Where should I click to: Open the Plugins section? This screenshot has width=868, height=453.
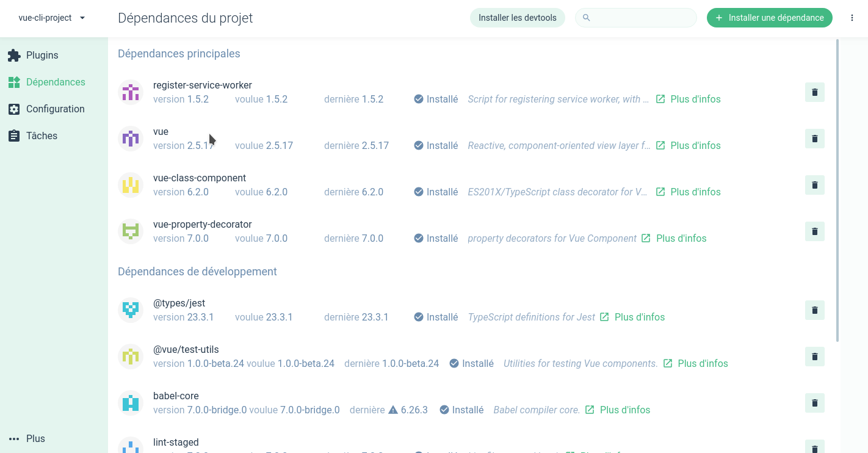point(42,55)
